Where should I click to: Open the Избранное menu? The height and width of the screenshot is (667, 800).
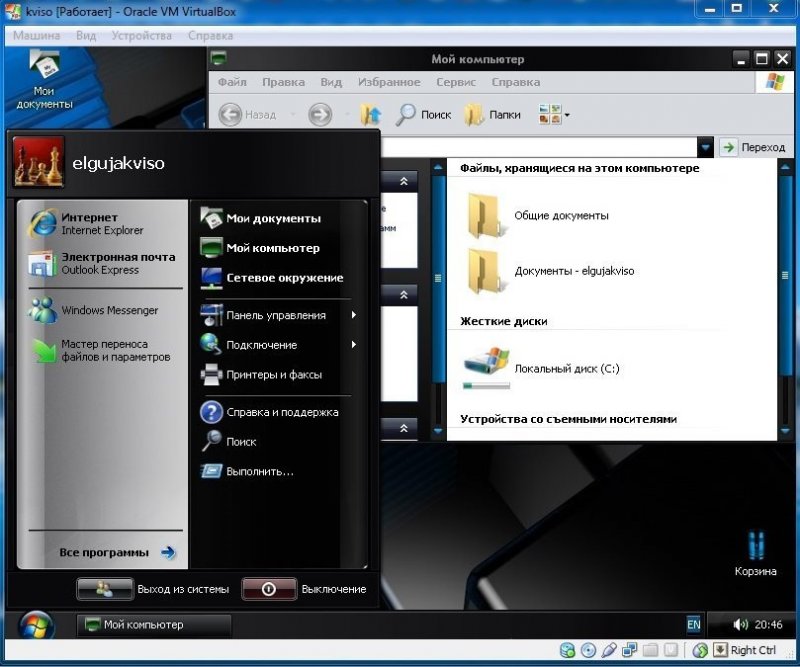coord(389,82)
